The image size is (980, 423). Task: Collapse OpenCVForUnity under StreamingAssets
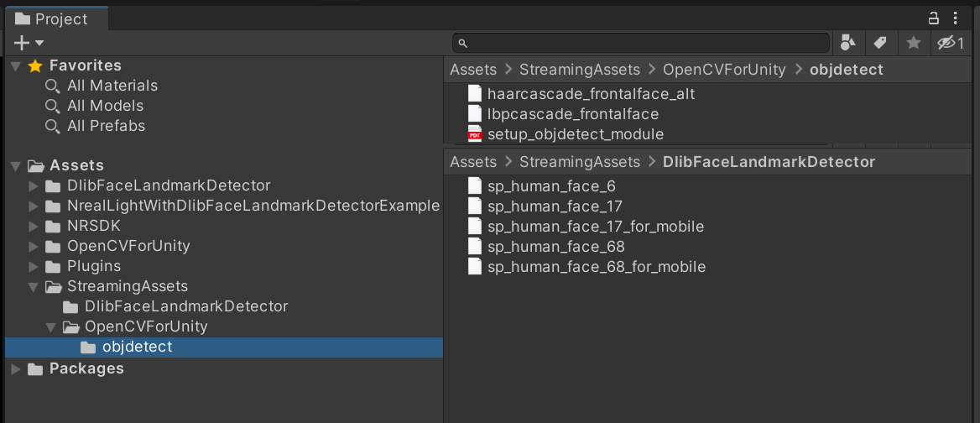pyautogui.click(x=51, y=326)
